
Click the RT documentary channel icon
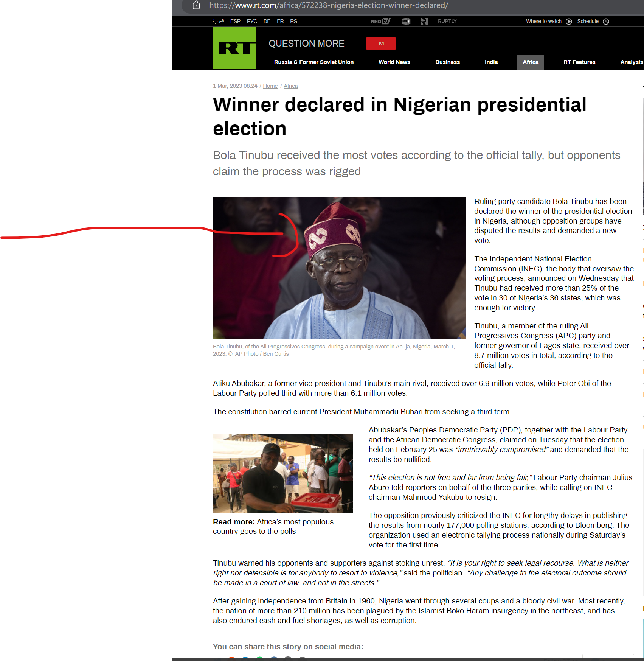click(x=406, y=21)
